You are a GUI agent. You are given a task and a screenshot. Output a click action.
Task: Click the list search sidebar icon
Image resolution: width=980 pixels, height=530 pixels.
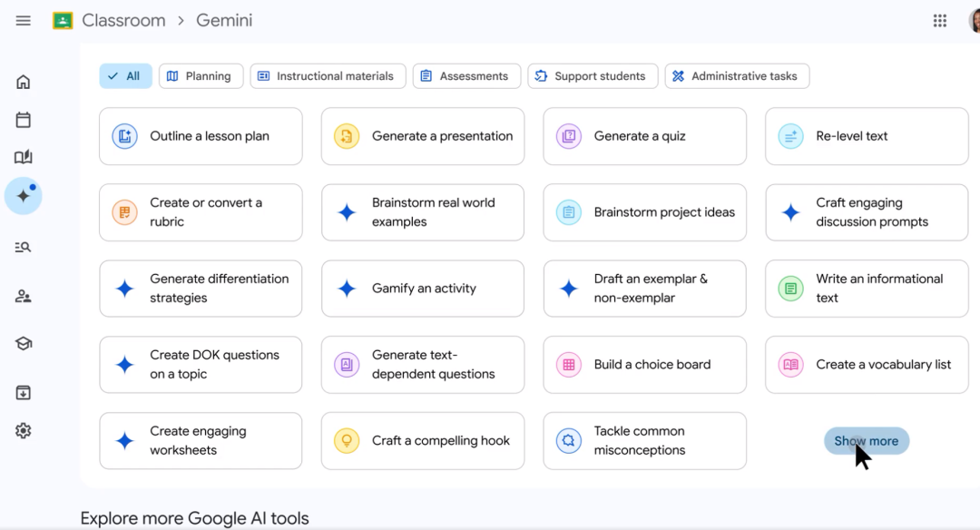(23, 247)
